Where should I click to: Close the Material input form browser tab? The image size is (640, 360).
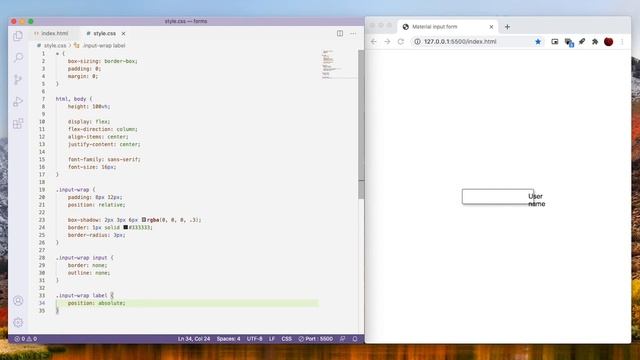click(491, 27)
